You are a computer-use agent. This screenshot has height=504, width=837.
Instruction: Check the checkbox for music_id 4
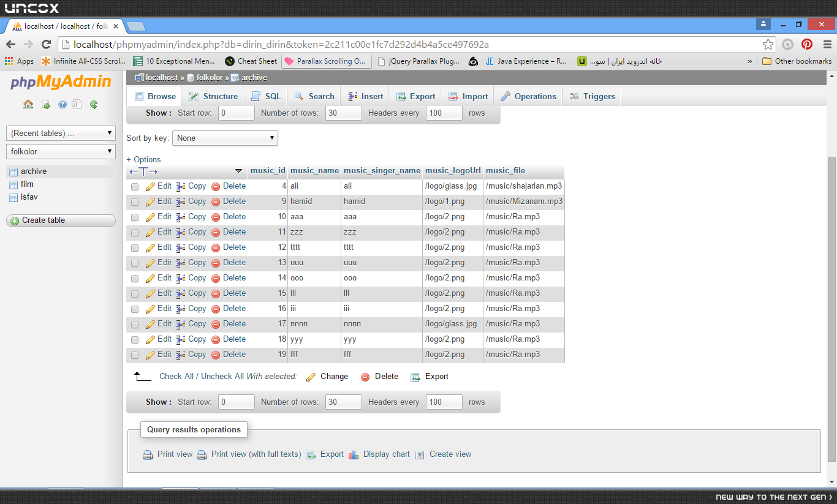coord(135,187)
